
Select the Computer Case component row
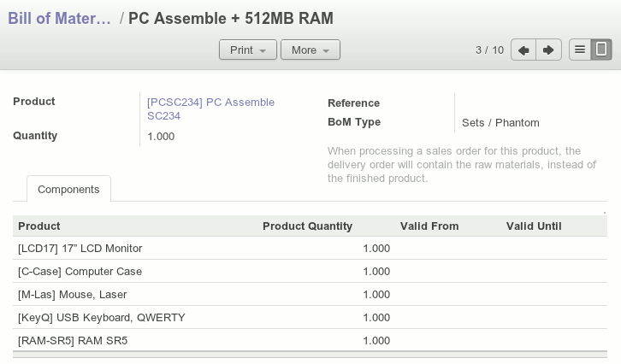tap(80, 272)
